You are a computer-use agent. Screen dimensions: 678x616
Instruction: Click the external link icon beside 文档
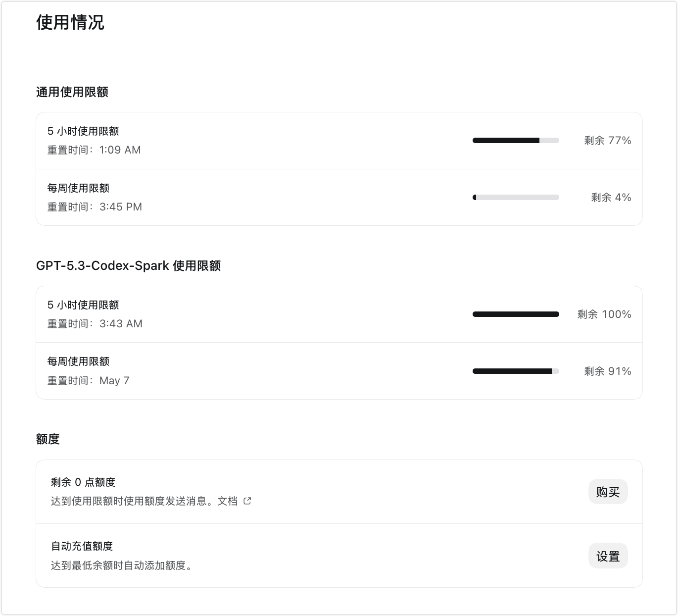tap(247, 501)
